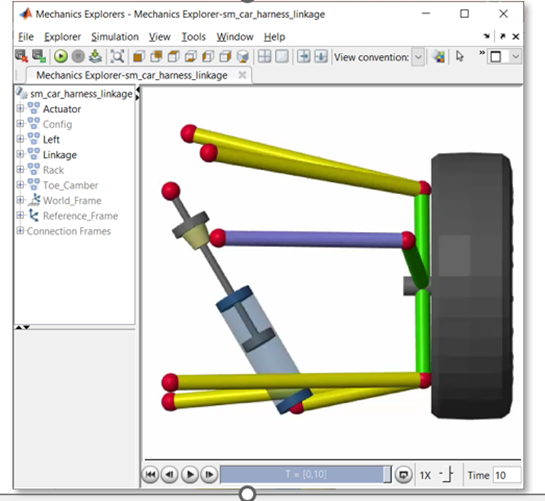This screenshot has height=501, width=545.
Task: Click the Time input field
Action: (507, 475)
